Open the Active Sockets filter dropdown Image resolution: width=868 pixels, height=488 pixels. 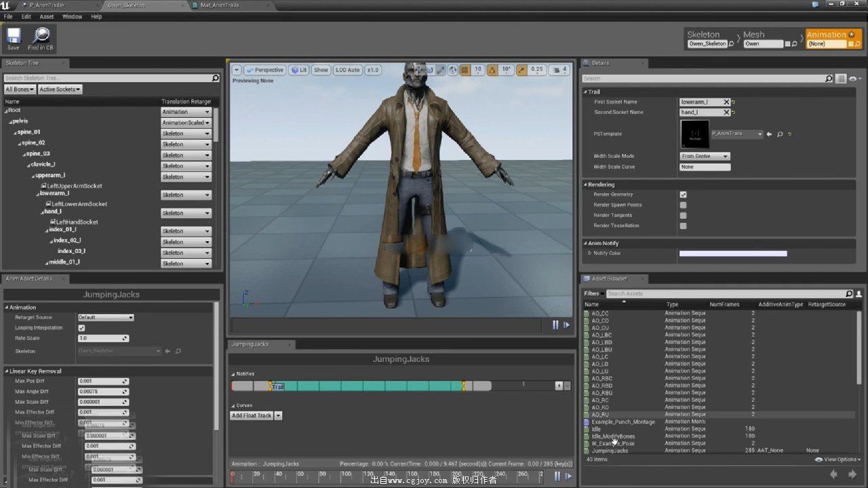60,89
